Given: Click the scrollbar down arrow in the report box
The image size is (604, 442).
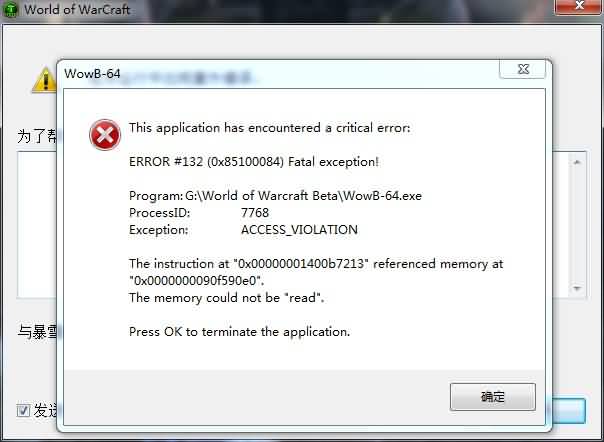Looking at the screenshot, I should point(577,288).
